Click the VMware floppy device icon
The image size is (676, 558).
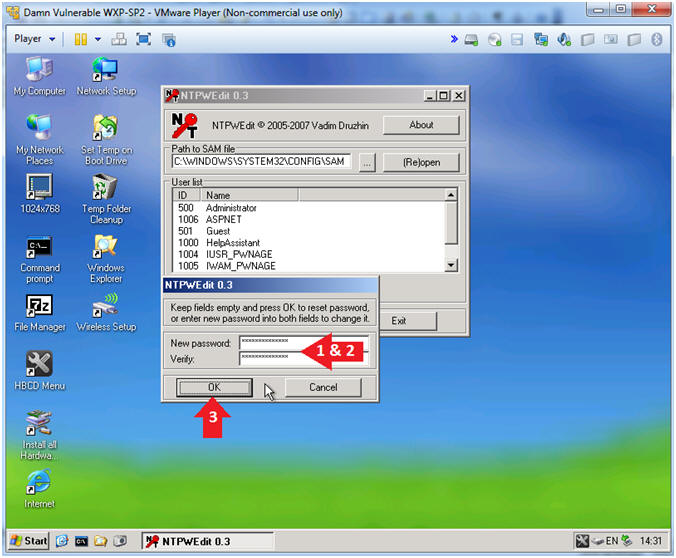tap(517, 40)
